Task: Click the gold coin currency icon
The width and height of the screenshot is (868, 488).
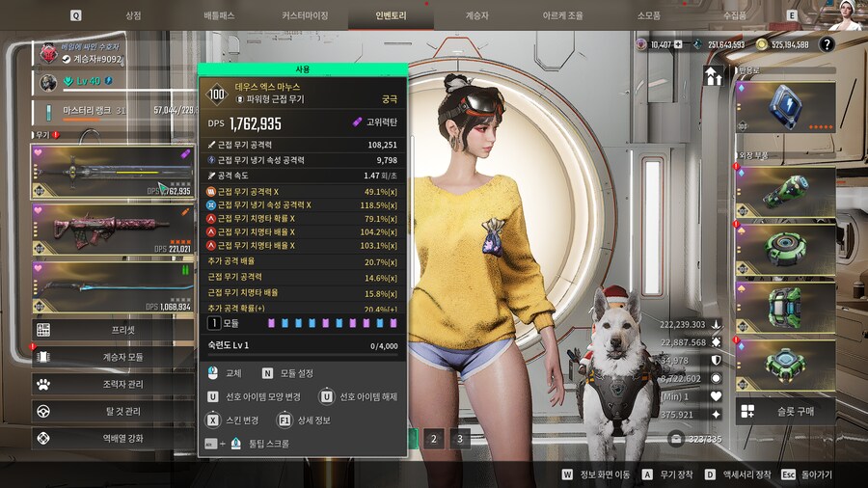Action: pos(762,44)
